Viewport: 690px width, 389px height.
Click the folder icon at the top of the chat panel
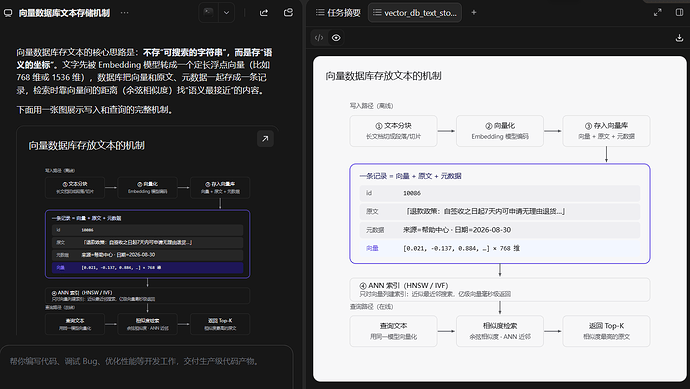click(x=288, y=12)
